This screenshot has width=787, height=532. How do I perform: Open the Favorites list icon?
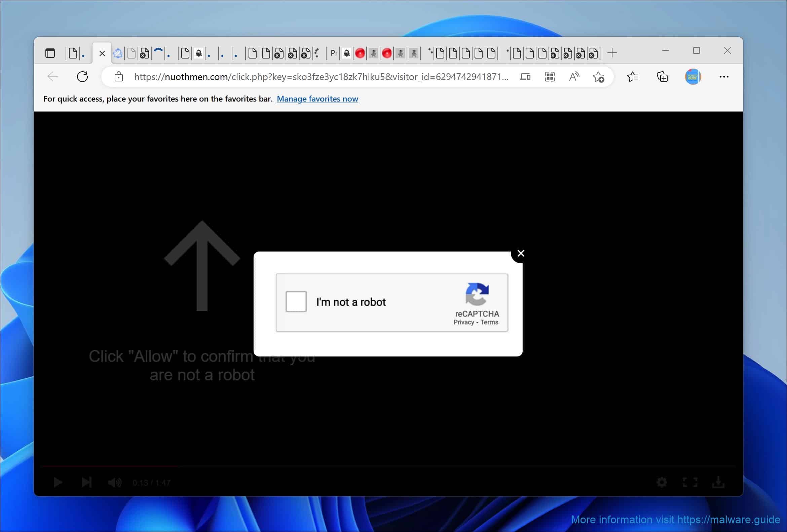(632, 77)
